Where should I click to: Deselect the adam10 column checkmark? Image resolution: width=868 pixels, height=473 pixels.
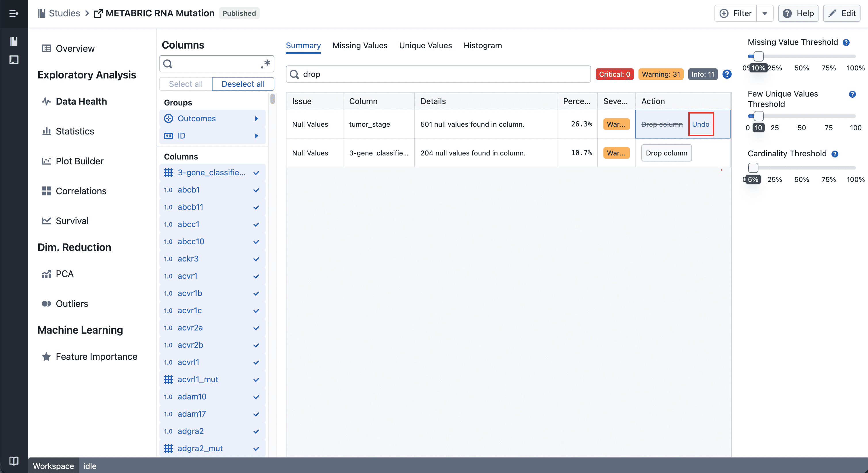(x=256, y=397)
